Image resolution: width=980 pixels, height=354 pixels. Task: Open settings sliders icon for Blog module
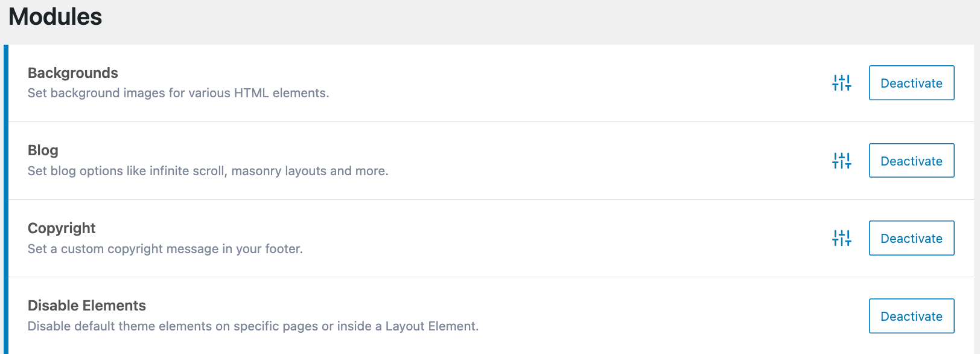pos(841,161)
